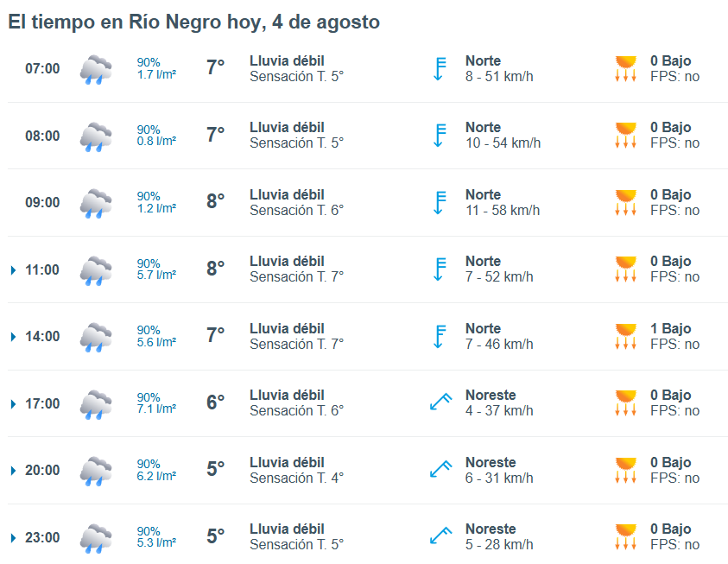Click the UV sun icon at 14:00
728x564 pixels.
[x=625, y=336]
